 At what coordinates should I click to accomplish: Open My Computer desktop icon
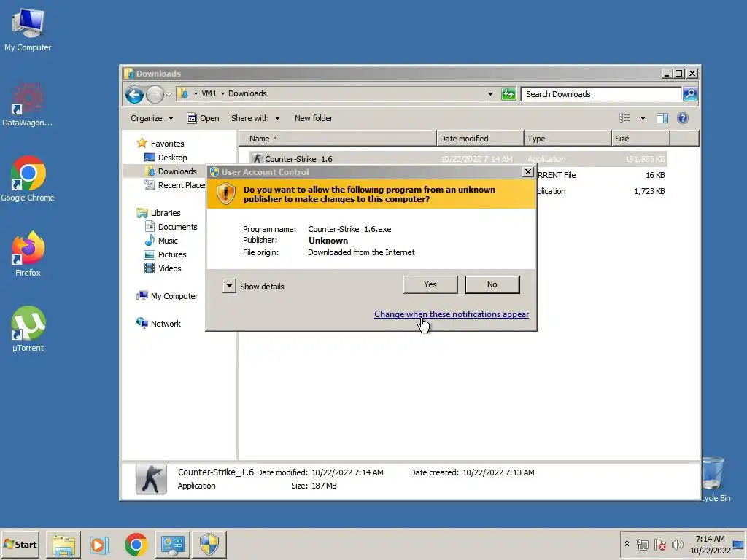28,29
